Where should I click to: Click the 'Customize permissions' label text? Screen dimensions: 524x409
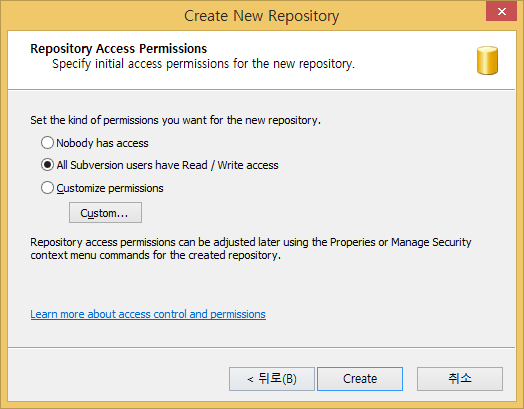click(x=110, y=188)
